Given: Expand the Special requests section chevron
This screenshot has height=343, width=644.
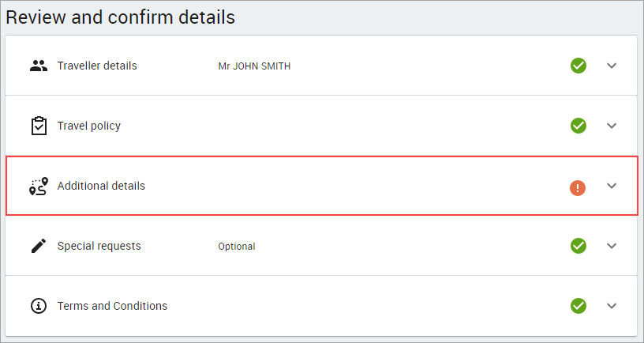Looking at the screenshot, I should point(612,246).
